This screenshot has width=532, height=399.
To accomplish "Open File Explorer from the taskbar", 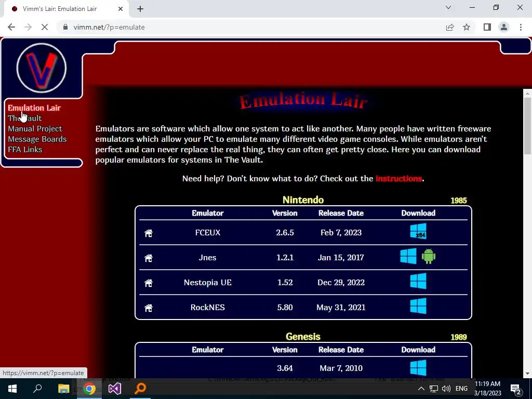I will (63, 389).
